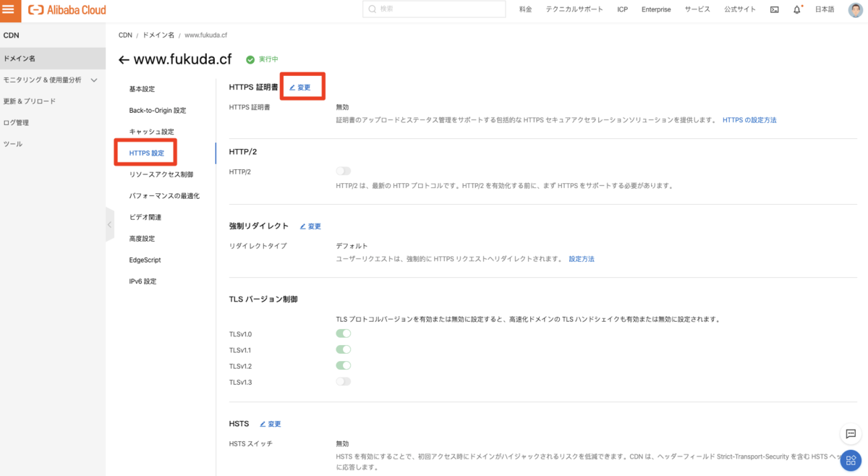Open ICP in top navigation
868x476 pixels.
click(x=622, y=9)
